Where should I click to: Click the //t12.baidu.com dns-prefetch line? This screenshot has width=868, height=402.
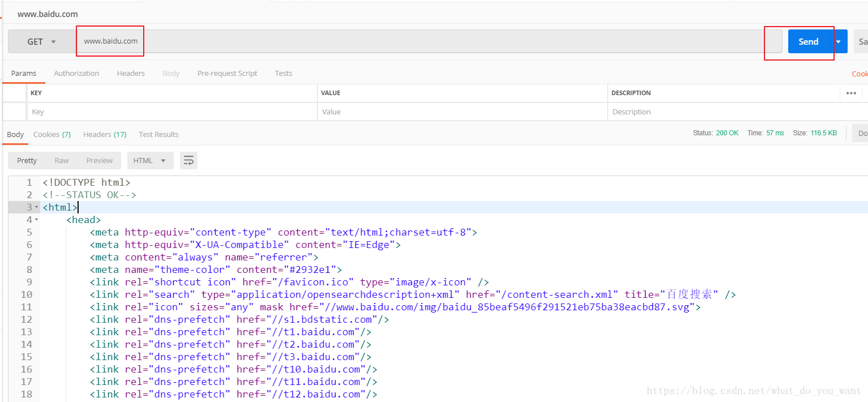click(x=233, y=394)
